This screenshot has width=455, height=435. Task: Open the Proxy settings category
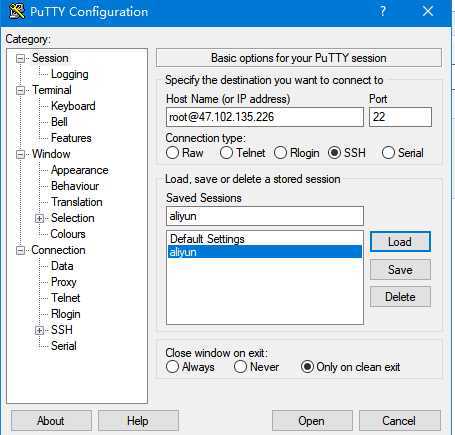[x=64, y=282]
